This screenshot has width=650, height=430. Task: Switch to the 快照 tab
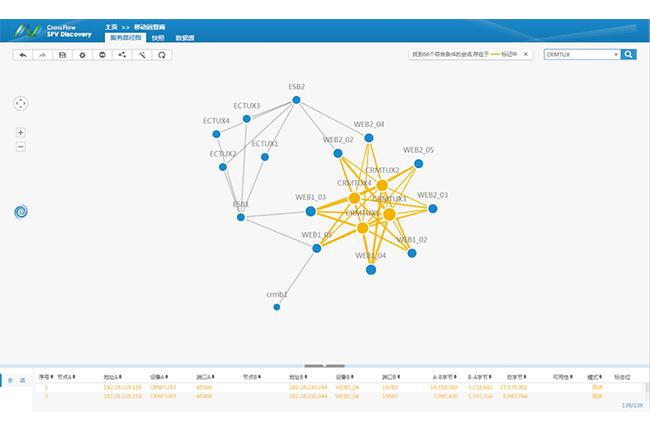[x=157, y=37]
